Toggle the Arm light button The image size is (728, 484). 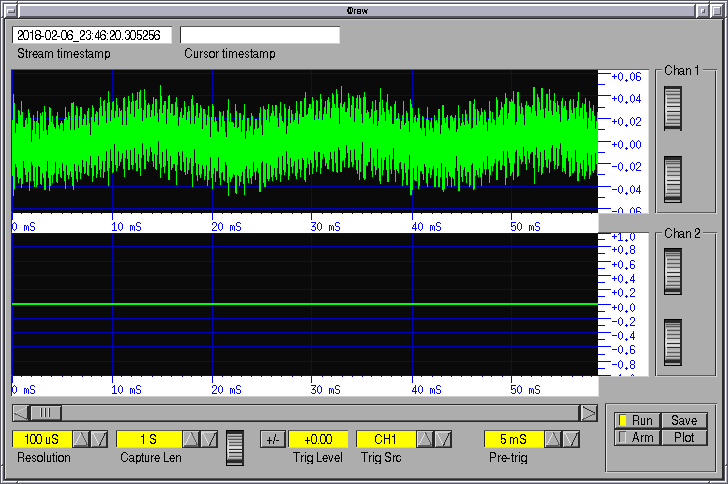pyautogui.click(x=635, y=437)
